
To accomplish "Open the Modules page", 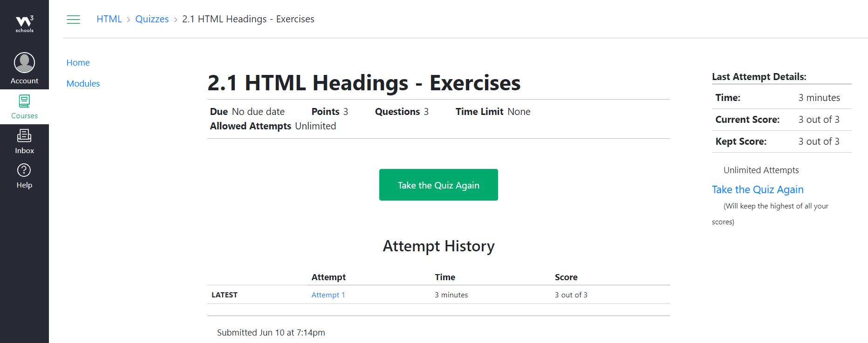I will coord(83,83).
